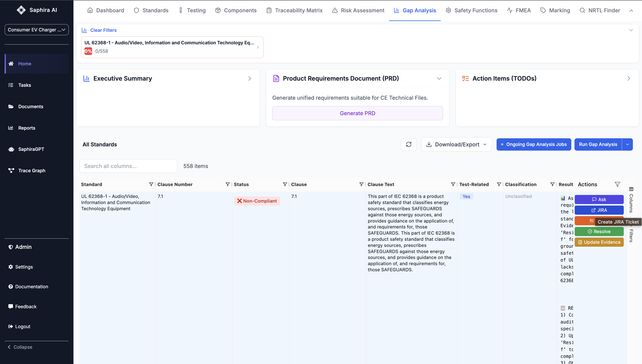
Task: Refresh the All Standards table
Action: pos(408,144)
